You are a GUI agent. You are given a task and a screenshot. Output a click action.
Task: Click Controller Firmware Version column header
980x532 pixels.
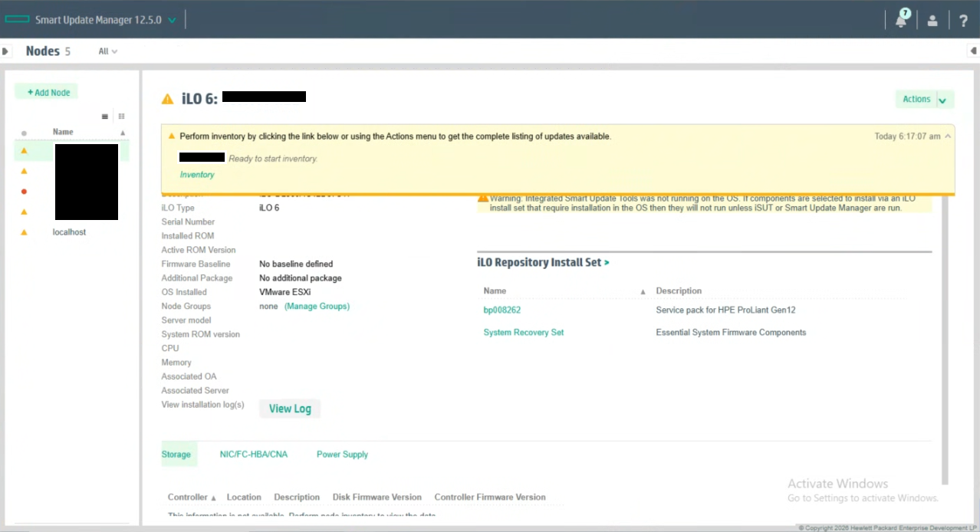[x=490, y=498]
